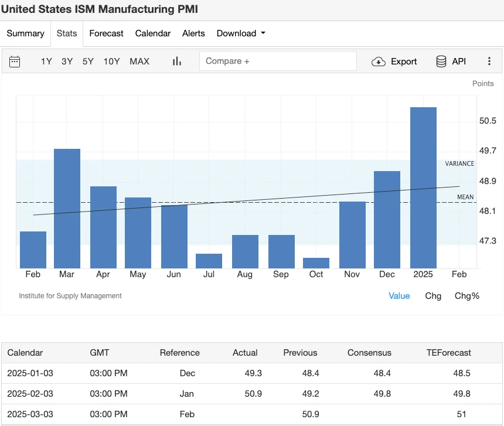Viewport: 504px width, 426px height.
Task: Click the API database icon
Action: pyautogui.click(x=441, y=62)
